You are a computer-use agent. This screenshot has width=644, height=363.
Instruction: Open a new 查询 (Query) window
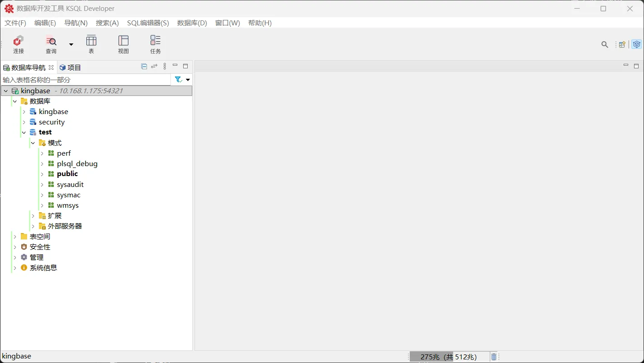[x=51, y=44]
